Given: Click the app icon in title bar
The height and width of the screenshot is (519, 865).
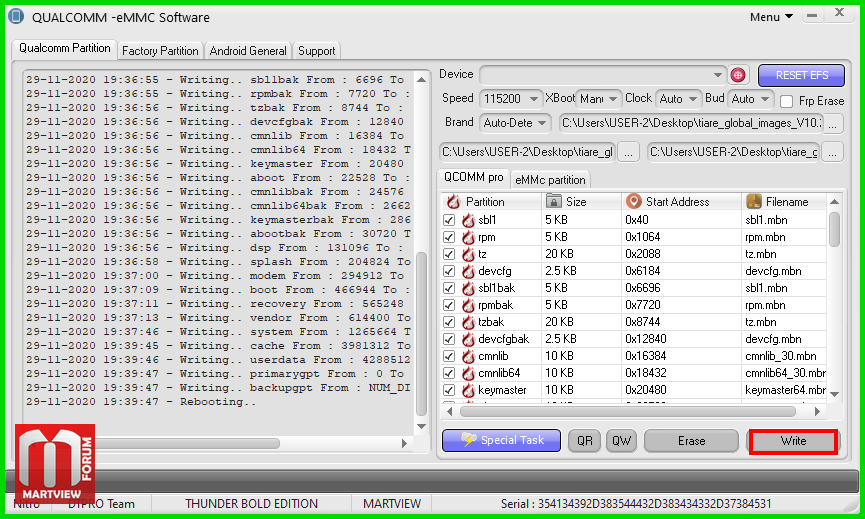Looking at the screenshot, I should tap(16, 16).
